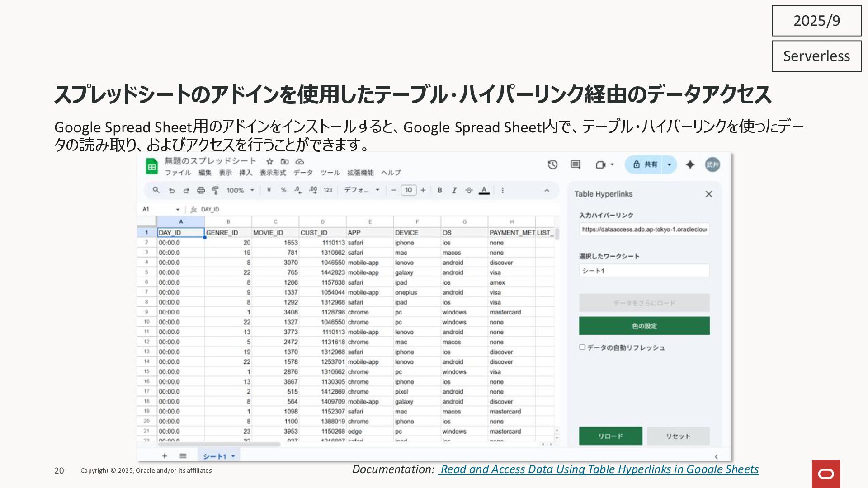Open version history clock icon

pos(552,164)
